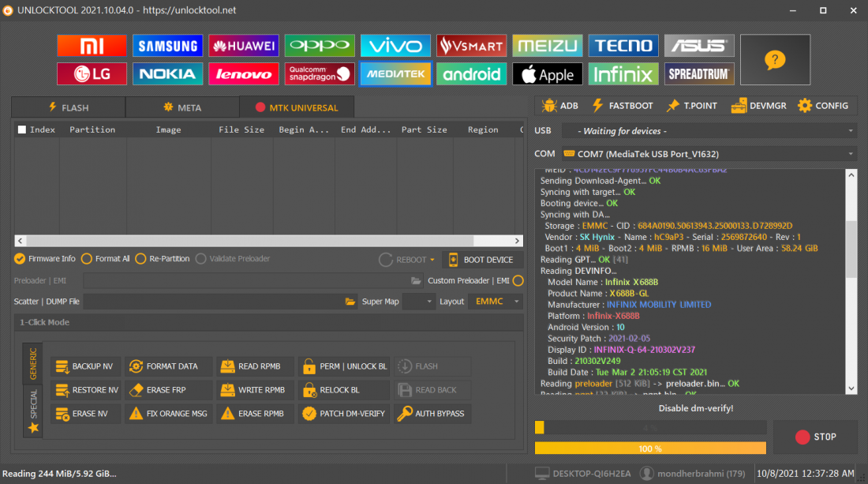The width and height of the screenshot is (868, 484).
Task: Click the RESTORE NV button
Action: (x=85, y=390)
